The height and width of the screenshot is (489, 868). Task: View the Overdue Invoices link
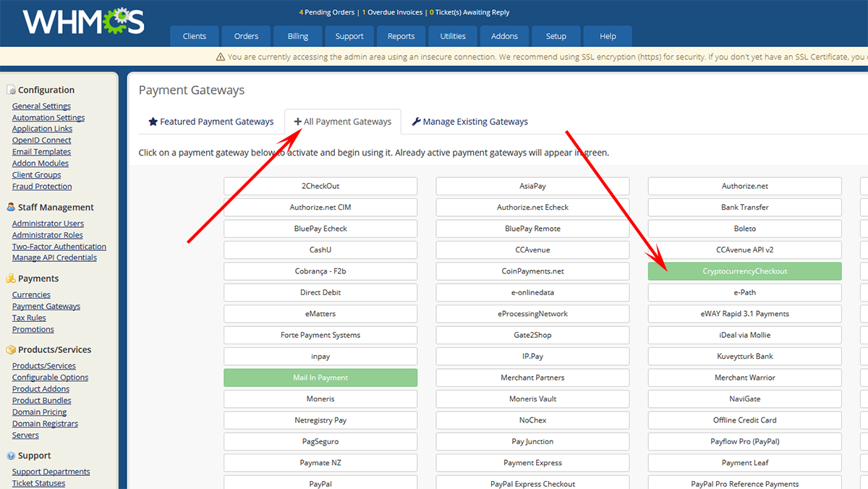393,12
